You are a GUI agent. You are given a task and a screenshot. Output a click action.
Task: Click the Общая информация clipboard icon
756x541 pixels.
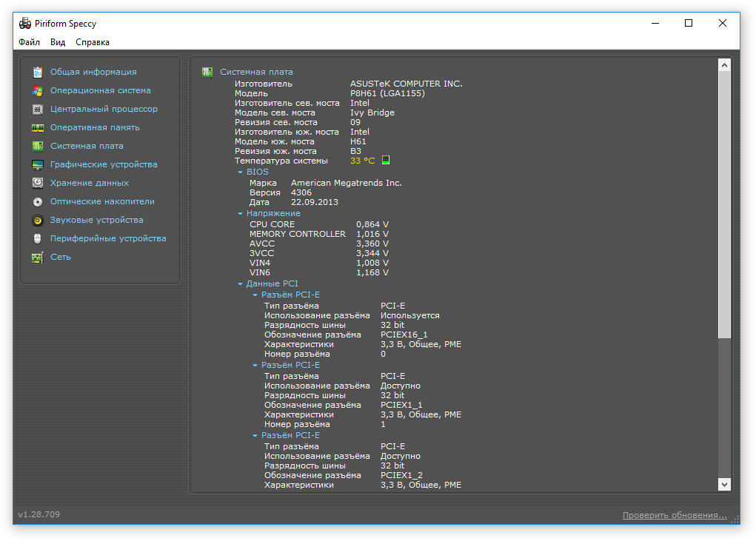click(x=38, y=73)
